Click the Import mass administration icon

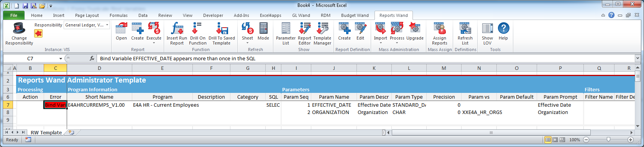[380, 28]
